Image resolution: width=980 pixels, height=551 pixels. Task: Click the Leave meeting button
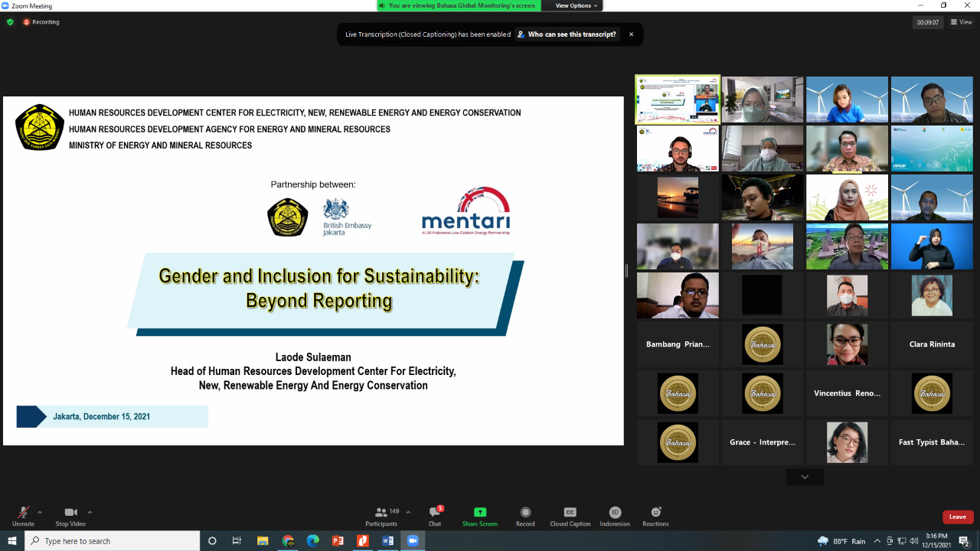point(958,517)
